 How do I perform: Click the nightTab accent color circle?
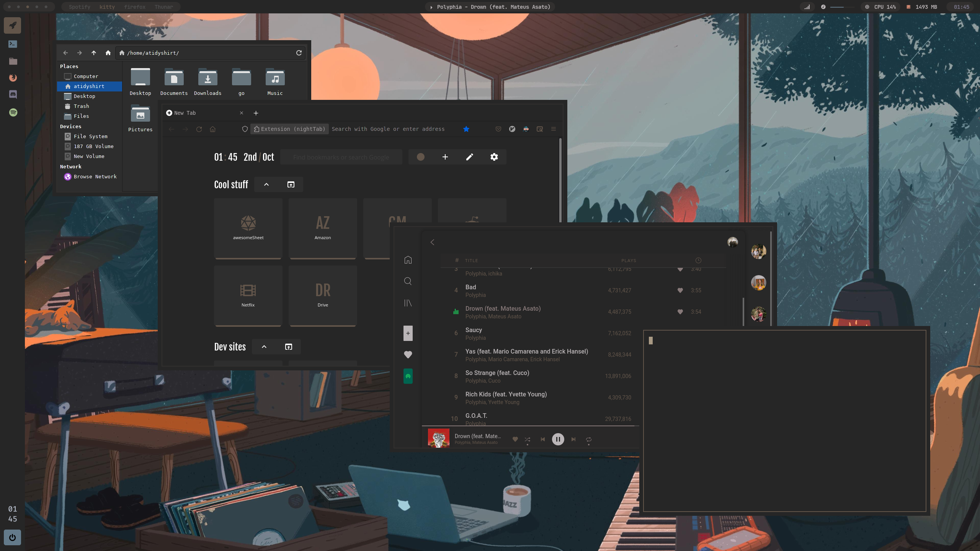(x=420, y=157)
